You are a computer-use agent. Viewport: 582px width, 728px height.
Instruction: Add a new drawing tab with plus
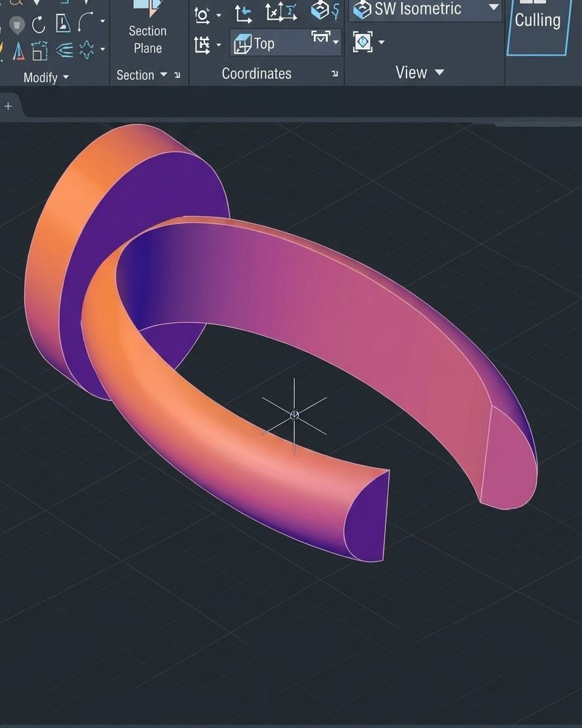tap(8, 106)
